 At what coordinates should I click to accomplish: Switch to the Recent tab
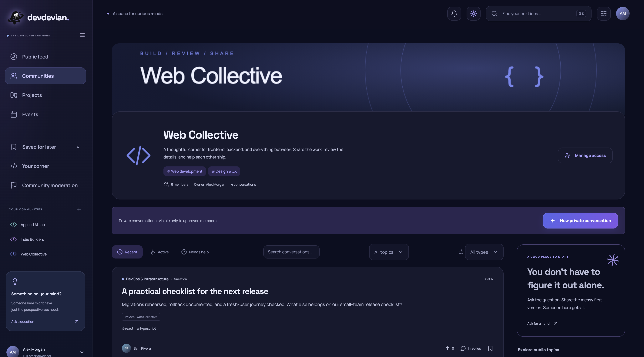[x=127, y=252]
